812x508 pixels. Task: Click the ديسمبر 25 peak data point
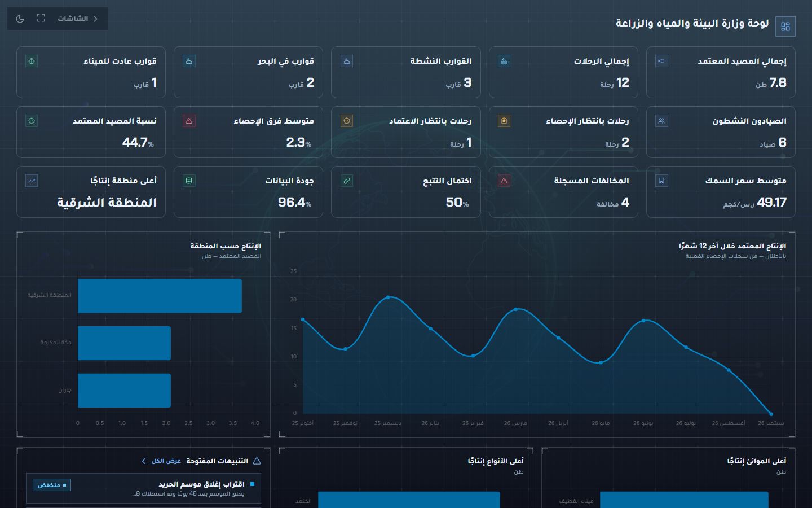coord(388,297)
